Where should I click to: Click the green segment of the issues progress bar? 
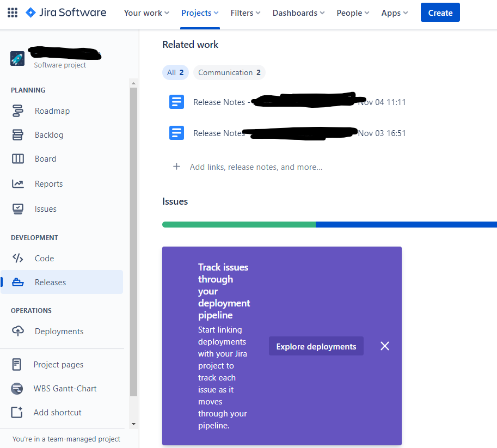click(239, 224)
